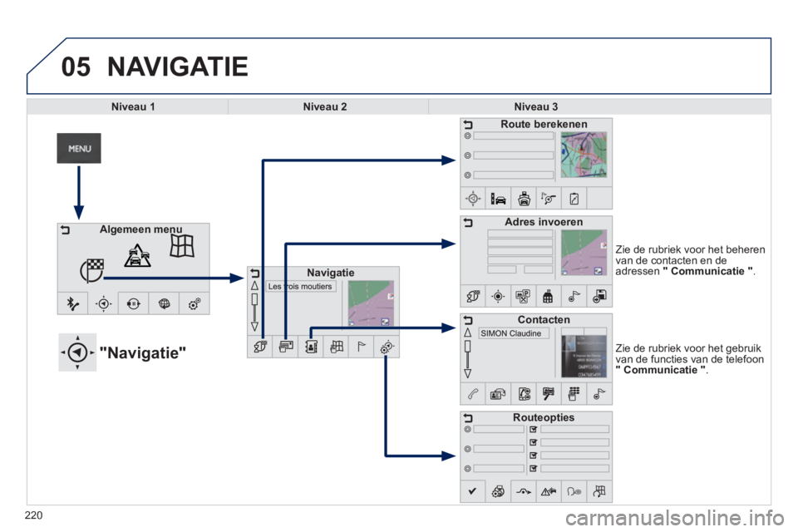Click the flag icon in Navigatie toolbar
The width and height of the screenshot is (798, 532).
pos(362,347)
